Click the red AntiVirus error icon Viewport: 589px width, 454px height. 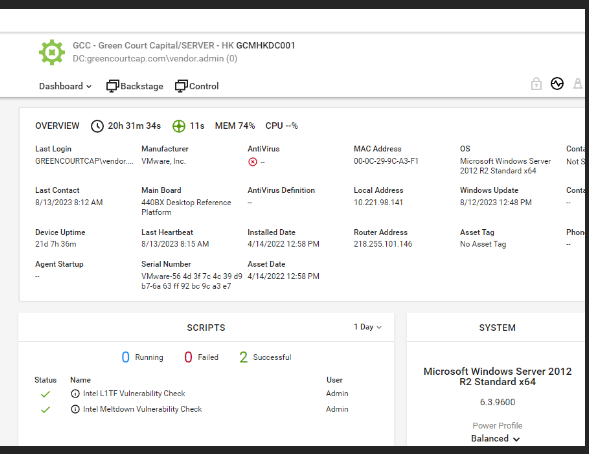pyautogui.click(x=252, y=162)
